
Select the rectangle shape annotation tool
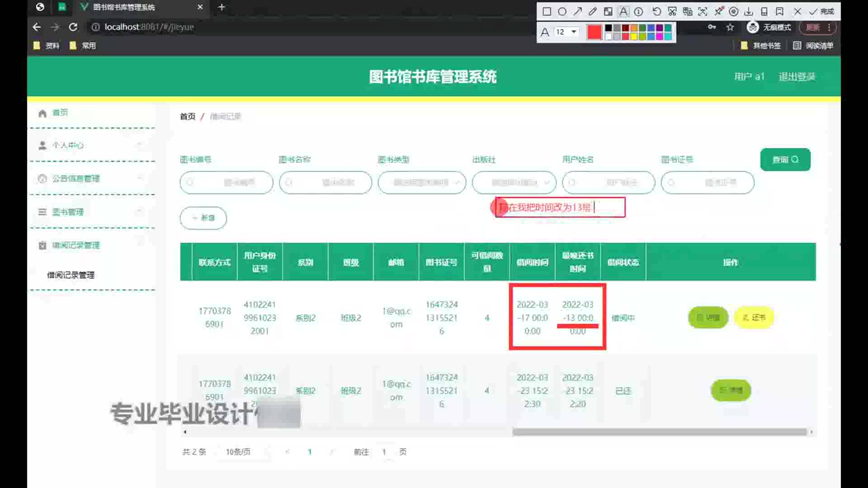547,12
